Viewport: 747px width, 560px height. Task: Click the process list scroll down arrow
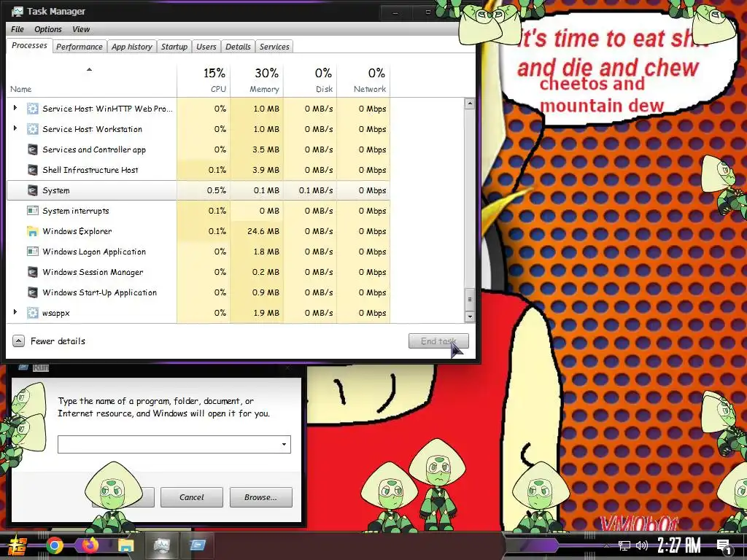(470, 316)
